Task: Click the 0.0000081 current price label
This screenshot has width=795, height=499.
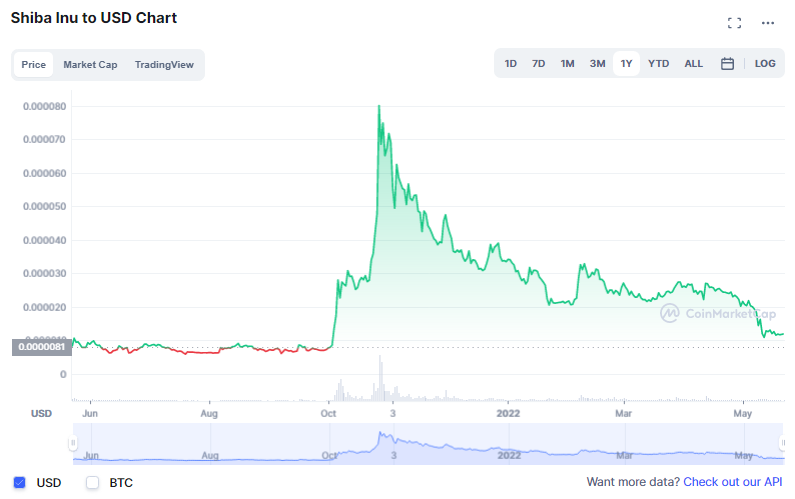Action: pos(42,347)
